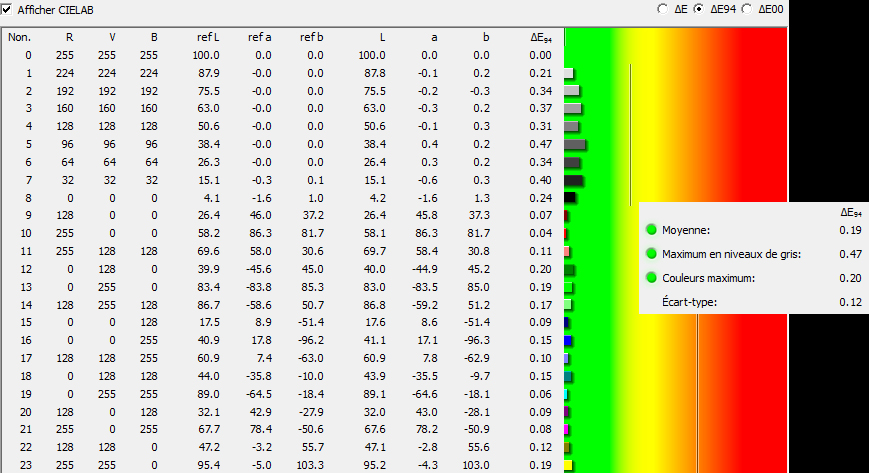Screen dimensions: 869x473
Task: Click the Maximum en niveaux de gris label
Action: point(732,254)
